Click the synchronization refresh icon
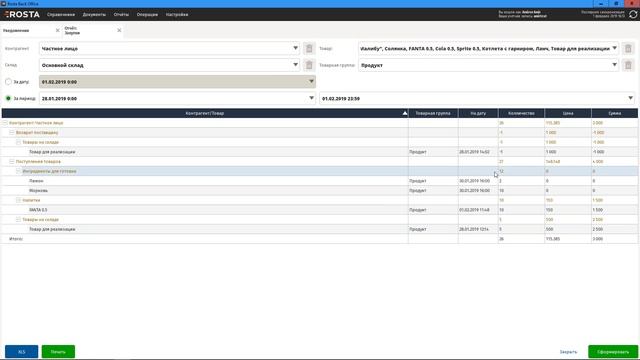The height and width of the screenshot is (360, 640). [x=633, y=14]
